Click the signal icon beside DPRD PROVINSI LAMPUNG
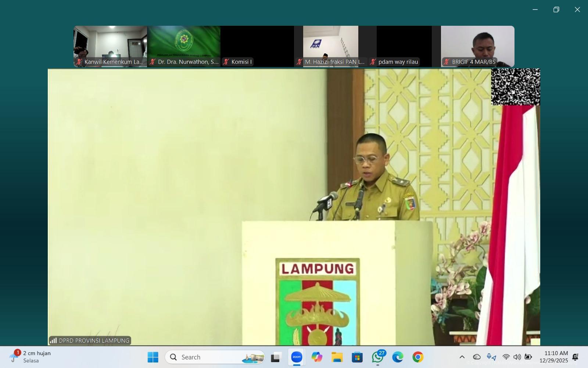 click(54, 340)
